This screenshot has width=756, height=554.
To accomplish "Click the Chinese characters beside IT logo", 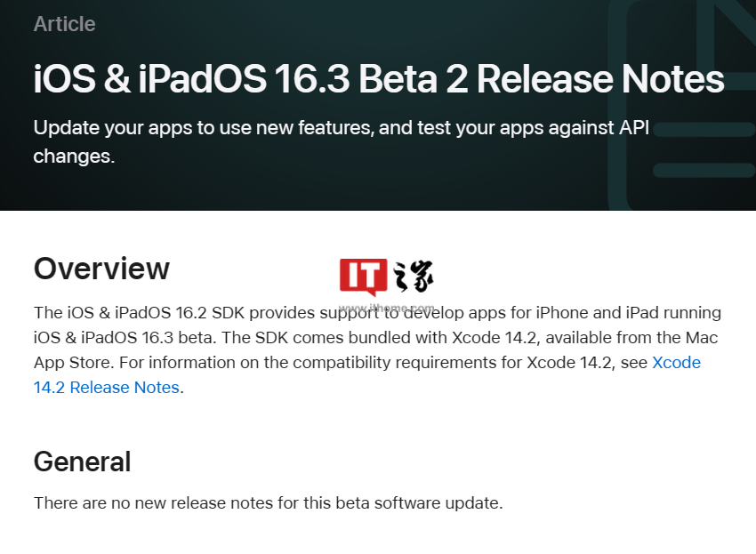I will pos(413,277).
